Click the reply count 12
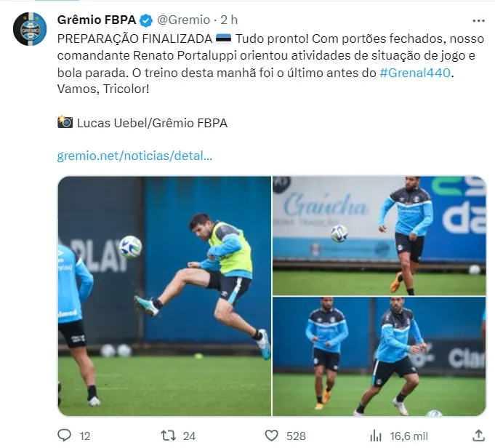The height and width of the screenshot is (448, 495). (x=84, y=436)
